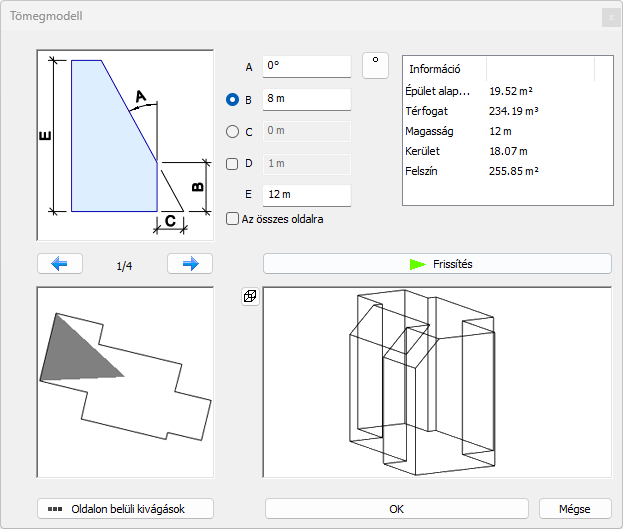Screen dimensions: 623x529
Task: Toggle the 3D wireframe view icon
Action: 250,297
